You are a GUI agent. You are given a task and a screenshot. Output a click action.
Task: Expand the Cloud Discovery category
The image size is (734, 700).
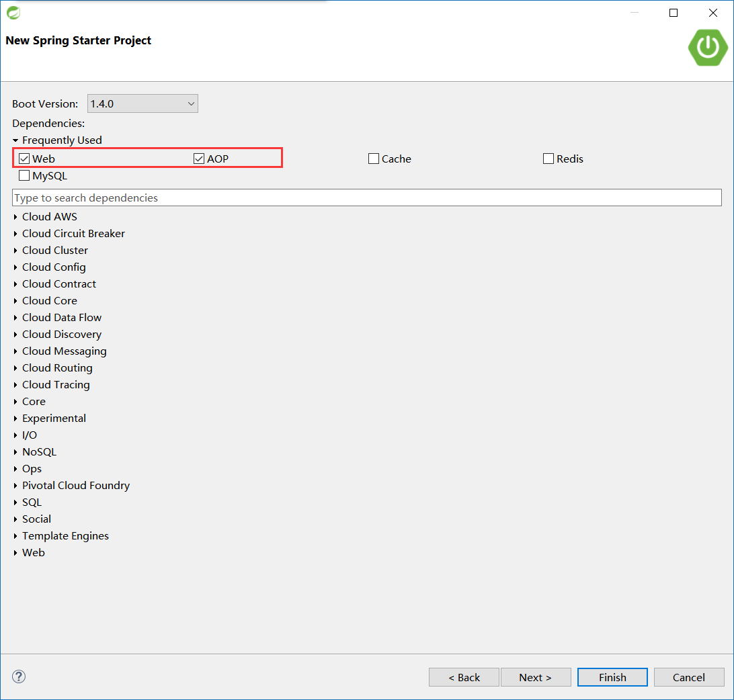click(15, 335)
